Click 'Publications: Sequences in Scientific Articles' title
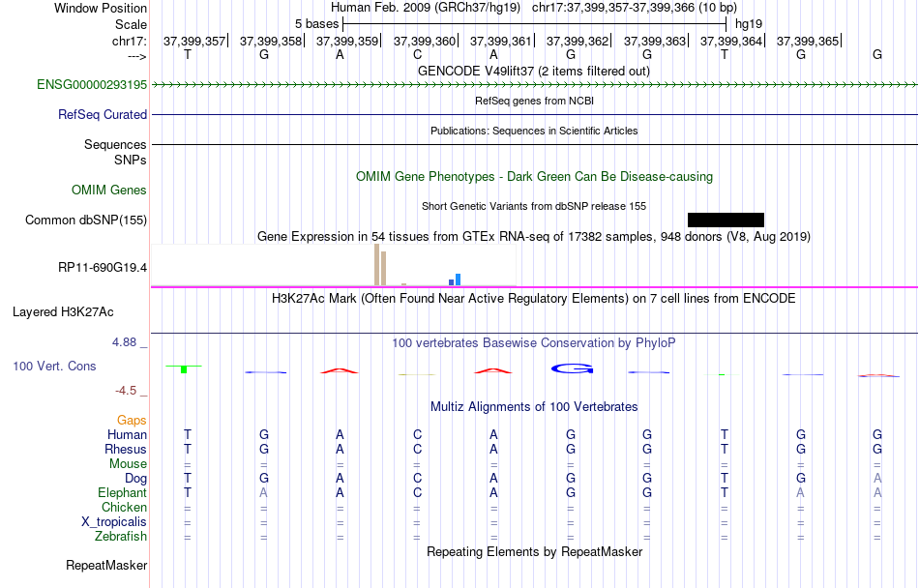This screenshot has width=919, height=588. [534, 131]
